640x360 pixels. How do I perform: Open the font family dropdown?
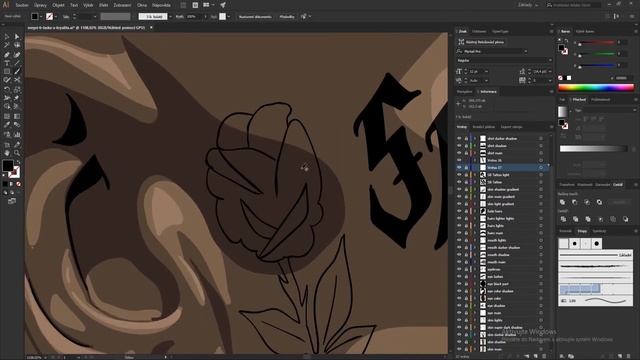click(x=525, y=51)
